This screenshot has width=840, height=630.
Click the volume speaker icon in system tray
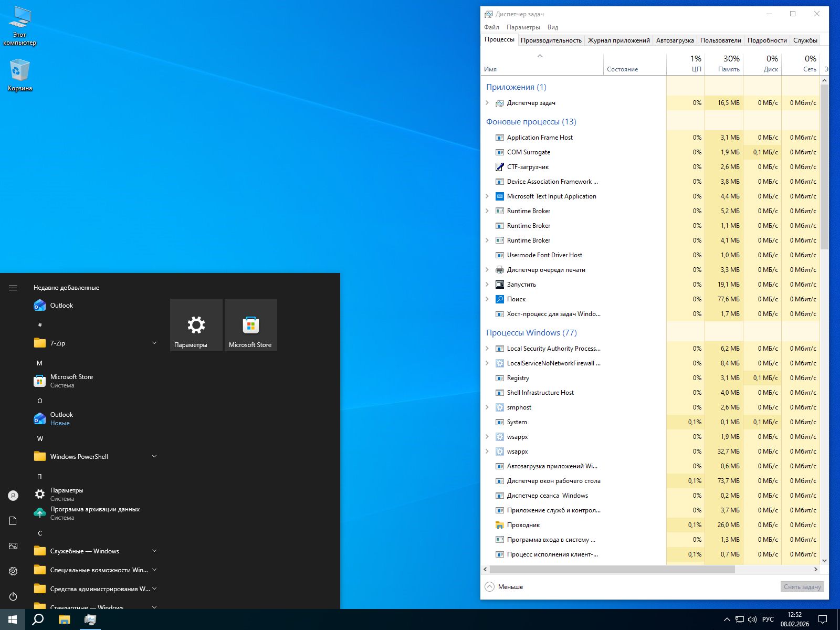(x=752, y=619)
